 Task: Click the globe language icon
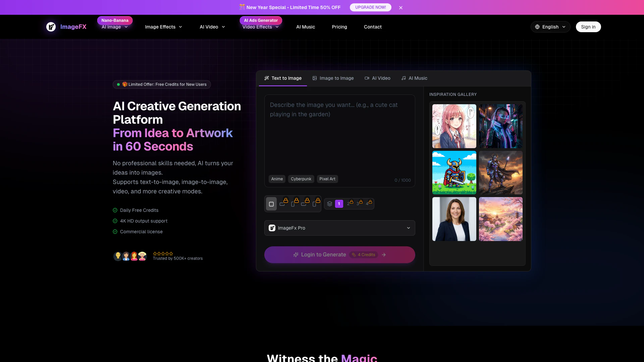537,27
